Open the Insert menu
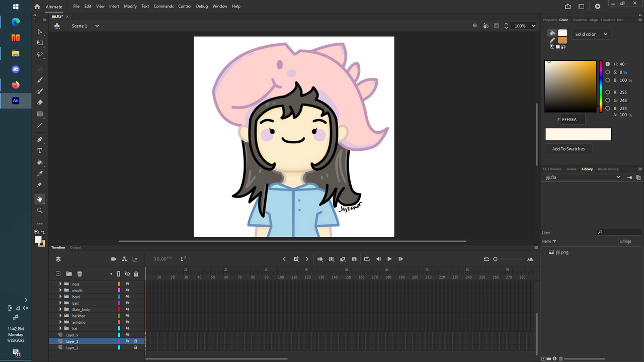 point(114,7)
